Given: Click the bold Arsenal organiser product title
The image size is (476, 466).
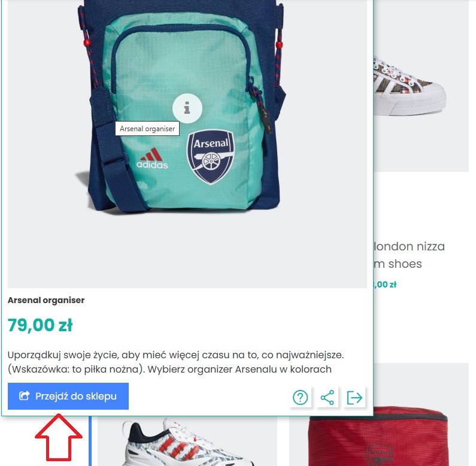Looking at the screenshot, I should [46, 300].
